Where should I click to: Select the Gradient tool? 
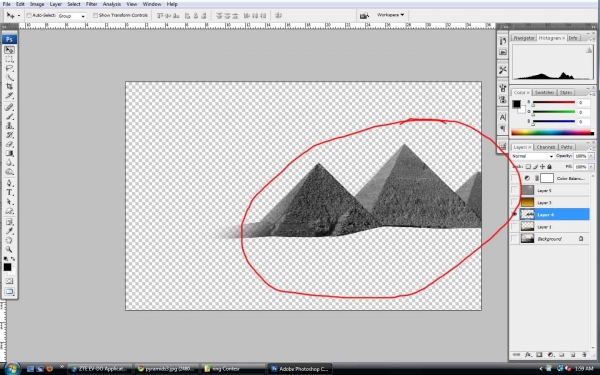9,153
